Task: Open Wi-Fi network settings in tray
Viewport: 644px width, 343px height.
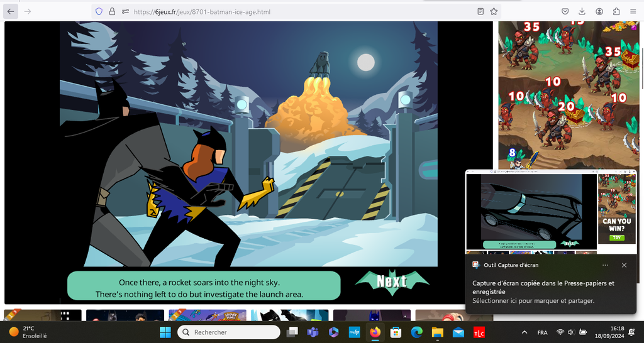Action: [560, 332]
